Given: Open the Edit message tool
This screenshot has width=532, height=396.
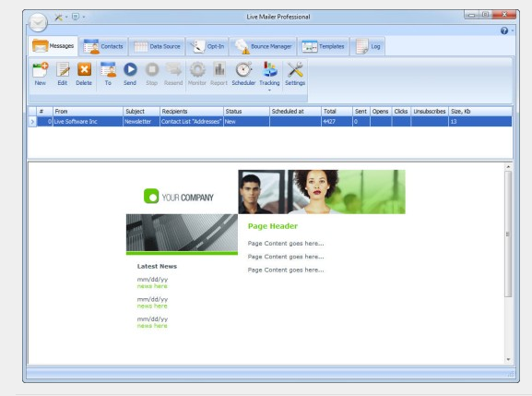Looking at the screenshot, I should click(63, 74).
